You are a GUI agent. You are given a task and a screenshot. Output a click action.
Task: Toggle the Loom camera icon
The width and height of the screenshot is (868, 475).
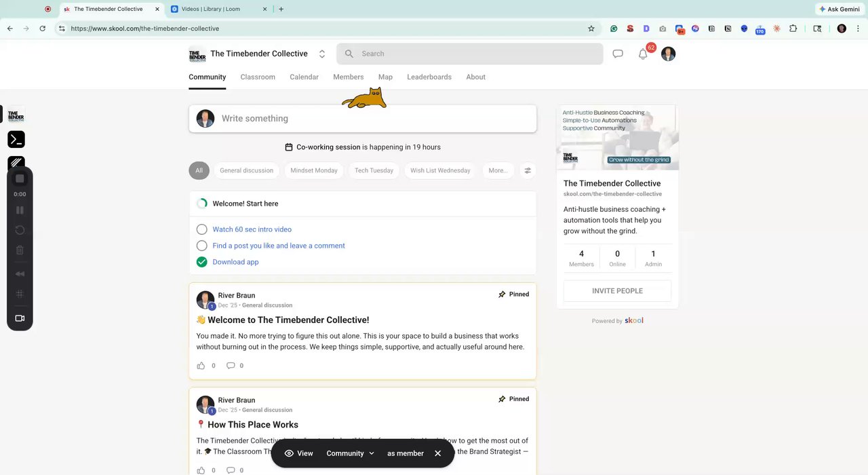[20, 318]
